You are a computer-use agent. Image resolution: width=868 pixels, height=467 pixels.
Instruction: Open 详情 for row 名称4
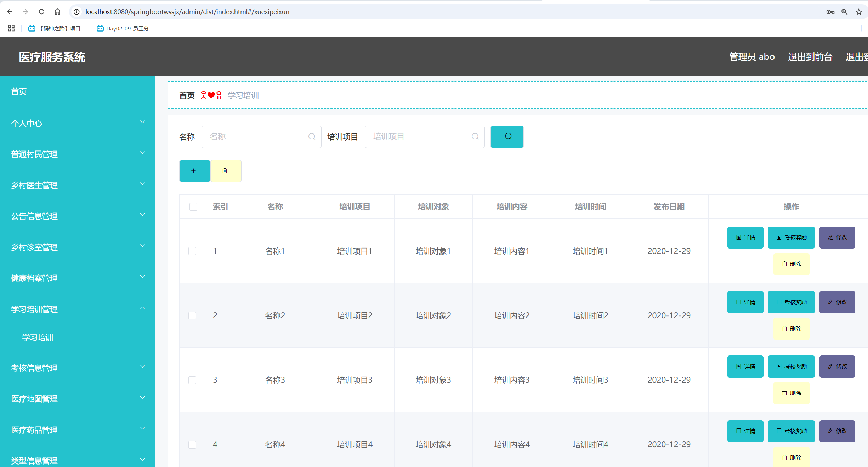click(745, 431)
